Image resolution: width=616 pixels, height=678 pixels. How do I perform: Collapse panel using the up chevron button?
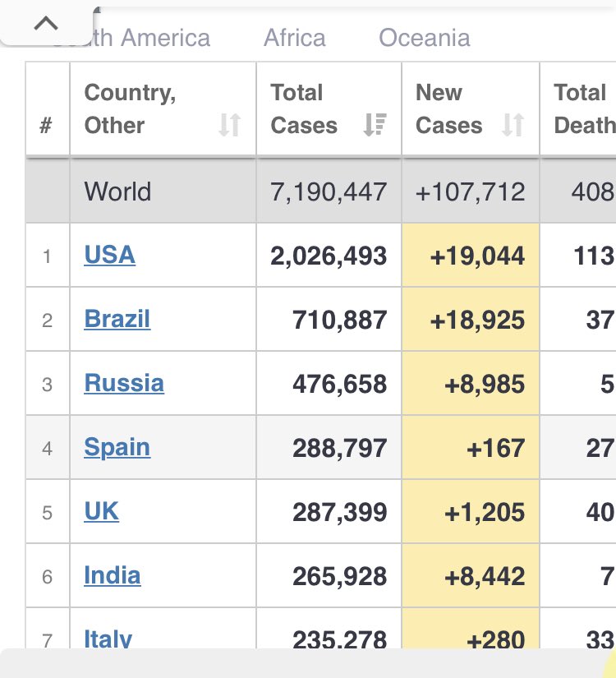46,23
